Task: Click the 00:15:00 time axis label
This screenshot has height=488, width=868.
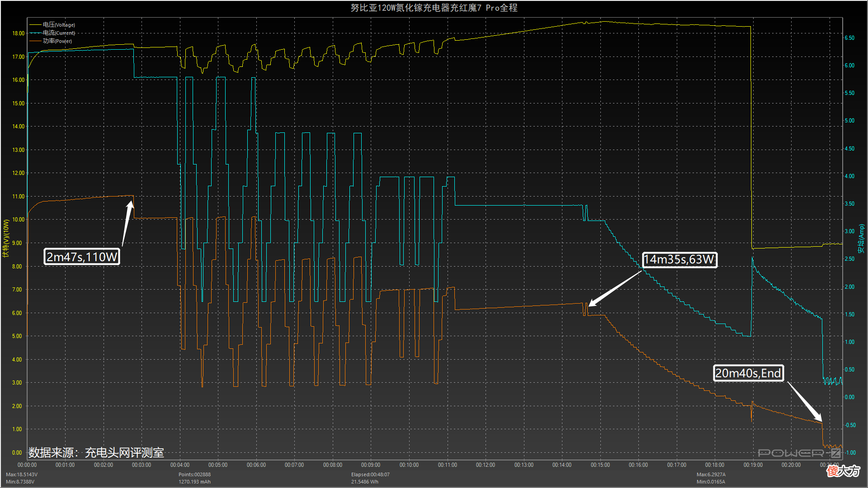Action: [x=600, y=465]
